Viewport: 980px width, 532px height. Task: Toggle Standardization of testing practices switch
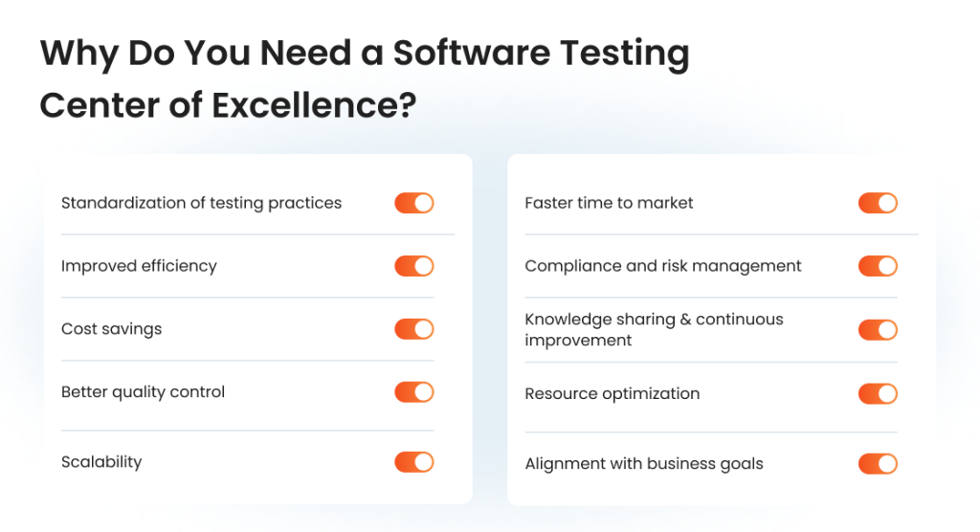point(413,203)
